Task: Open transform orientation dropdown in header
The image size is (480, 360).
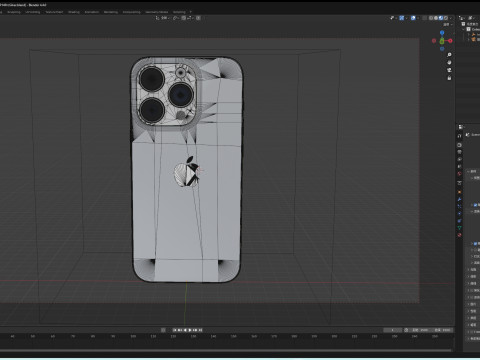Action: (163, 18)
